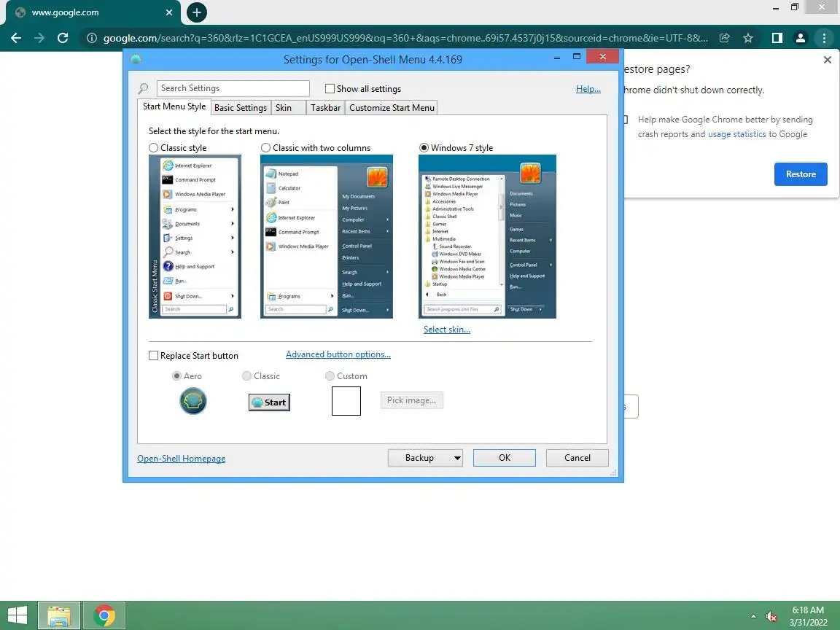Click Chrome's forward arrow
This screenshot has height=630, width=840.
click(39, 38)
